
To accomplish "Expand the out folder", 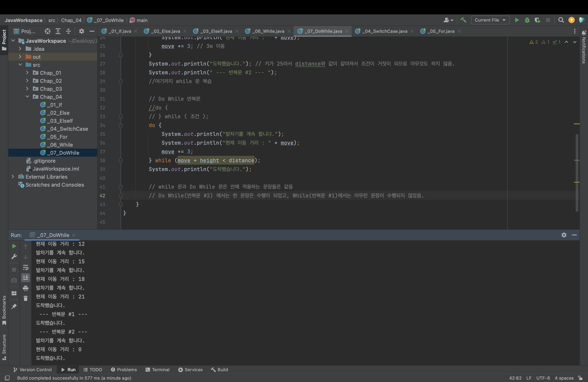I will 20,57.
